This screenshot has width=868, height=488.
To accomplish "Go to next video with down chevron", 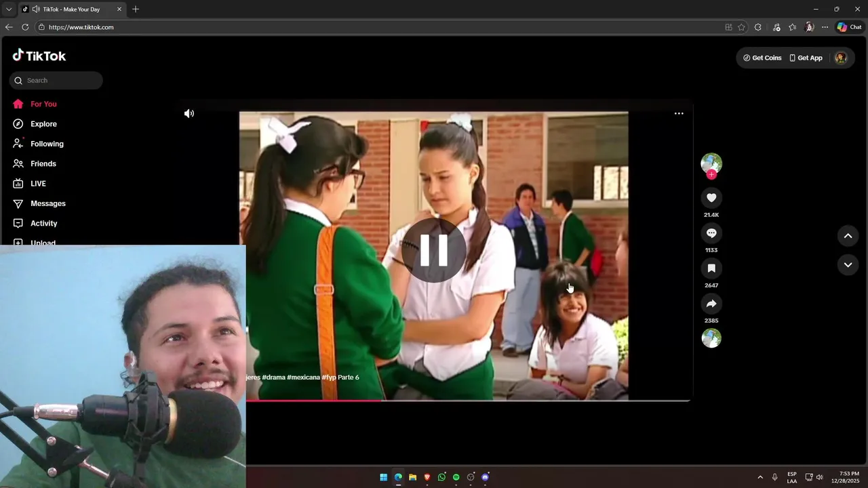I will tap(848, 265).
